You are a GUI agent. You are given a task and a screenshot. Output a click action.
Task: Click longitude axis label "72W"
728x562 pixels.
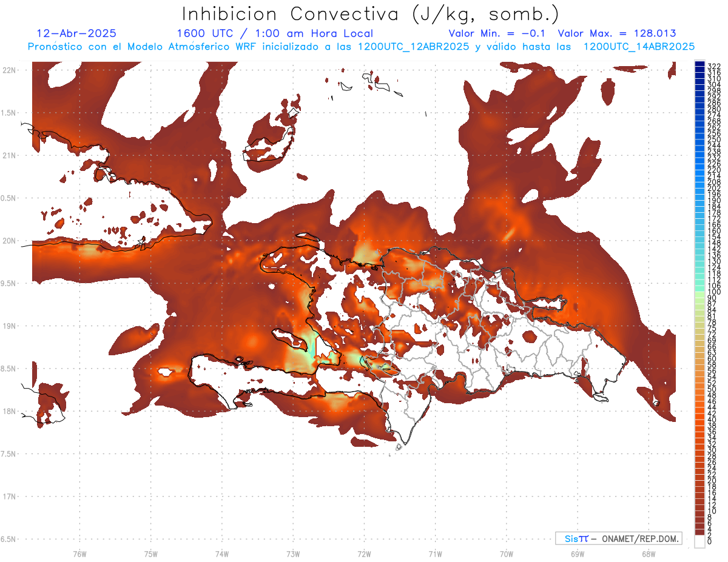coord(364,554)
